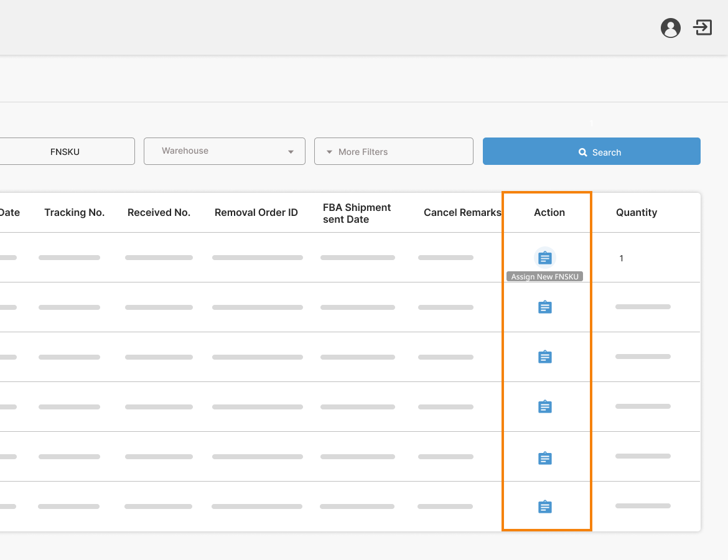The width and height of the screenshot is (728, 560).
Task: Click sixth row clipboard action icon
Action: pos(544,507)
